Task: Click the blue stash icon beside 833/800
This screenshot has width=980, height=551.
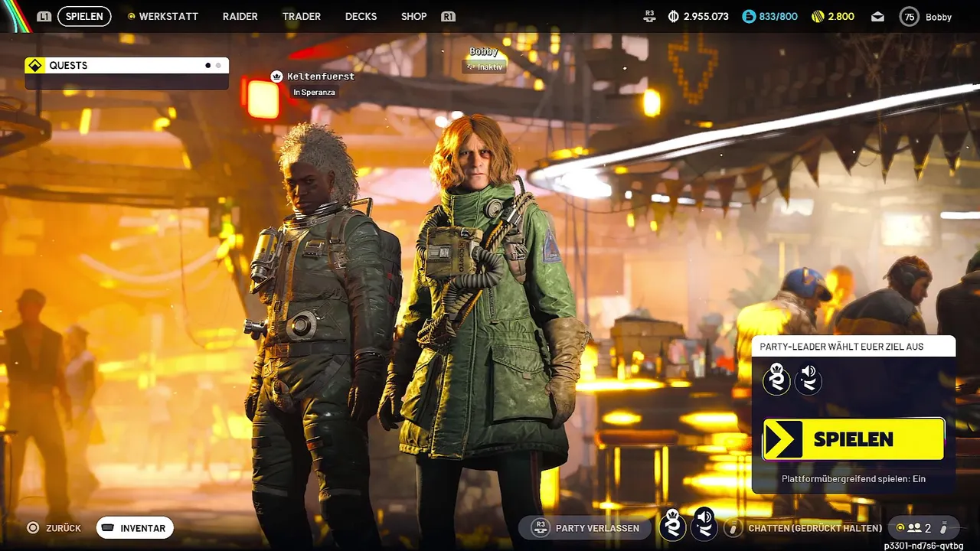Action: coord(749,16)
